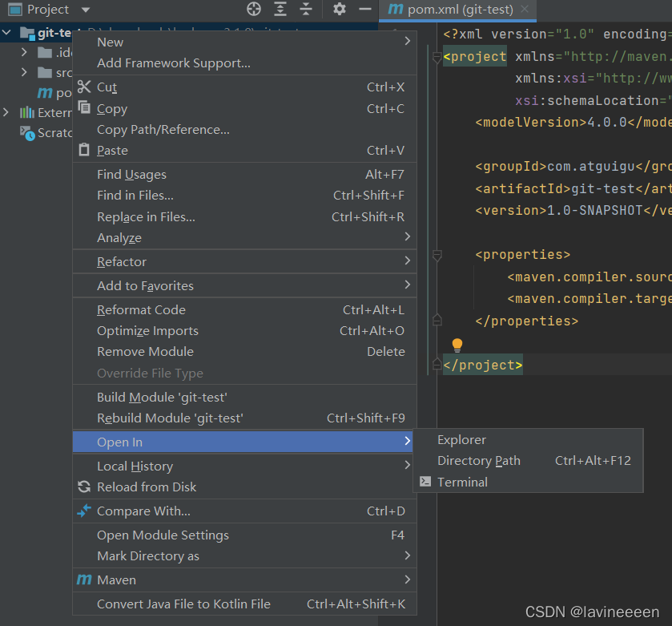
Task: Click the pom file Maven icon in tree
Action: pyautogui.click(x=45, y=93)
